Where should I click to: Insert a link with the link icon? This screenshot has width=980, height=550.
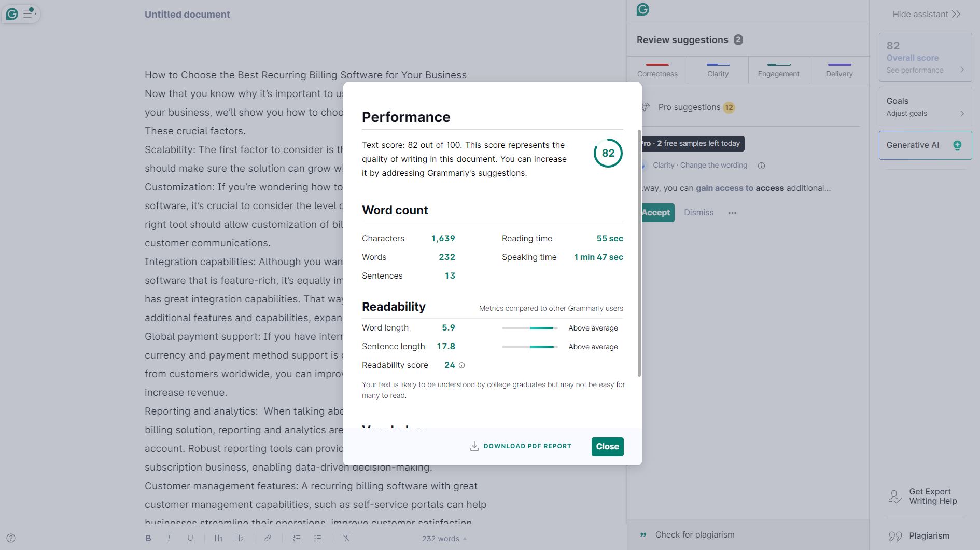coord(268,538)
